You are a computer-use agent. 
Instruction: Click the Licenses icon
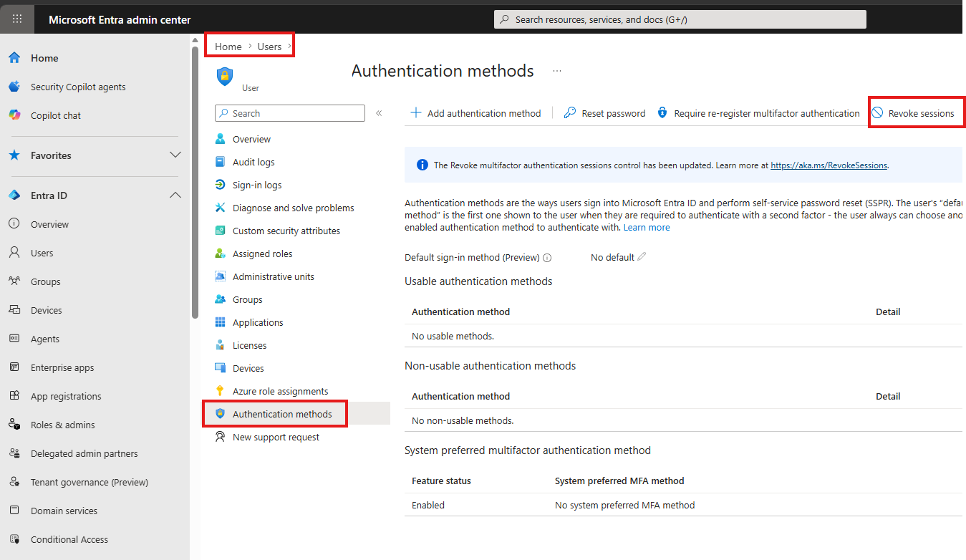[x=221, y=345]
